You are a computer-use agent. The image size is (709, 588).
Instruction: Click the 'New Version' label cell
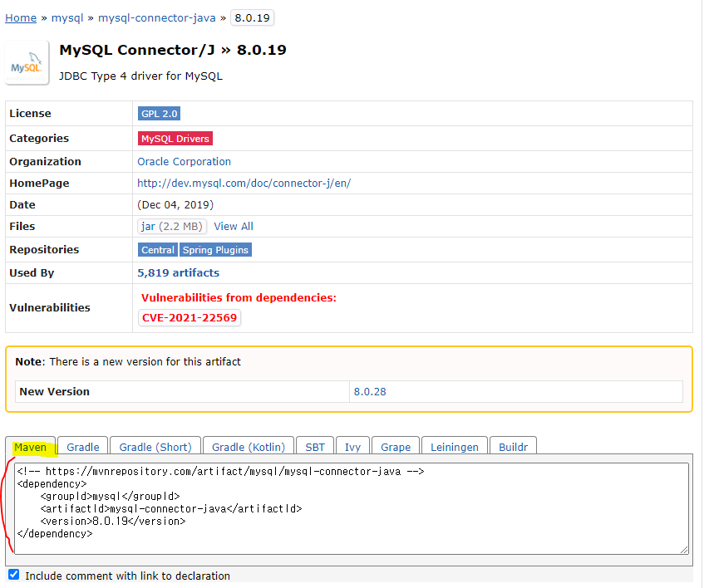182,391
